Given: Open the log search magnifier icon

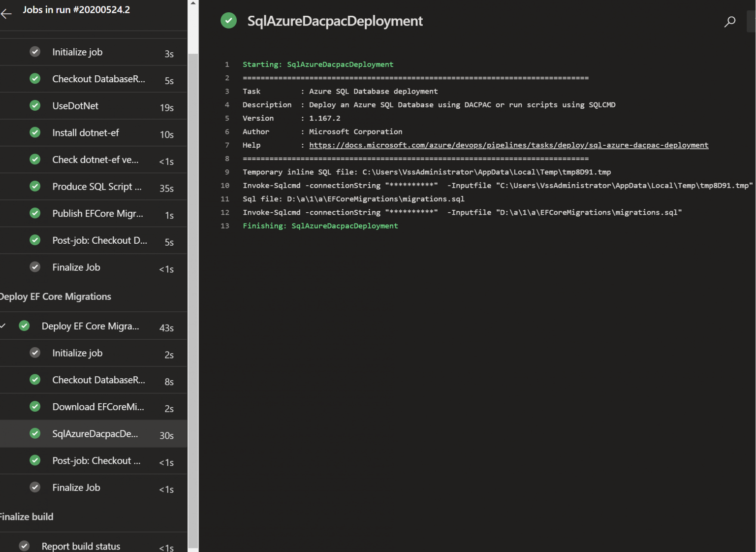Looking at the screenshot, I should point(729,22).
